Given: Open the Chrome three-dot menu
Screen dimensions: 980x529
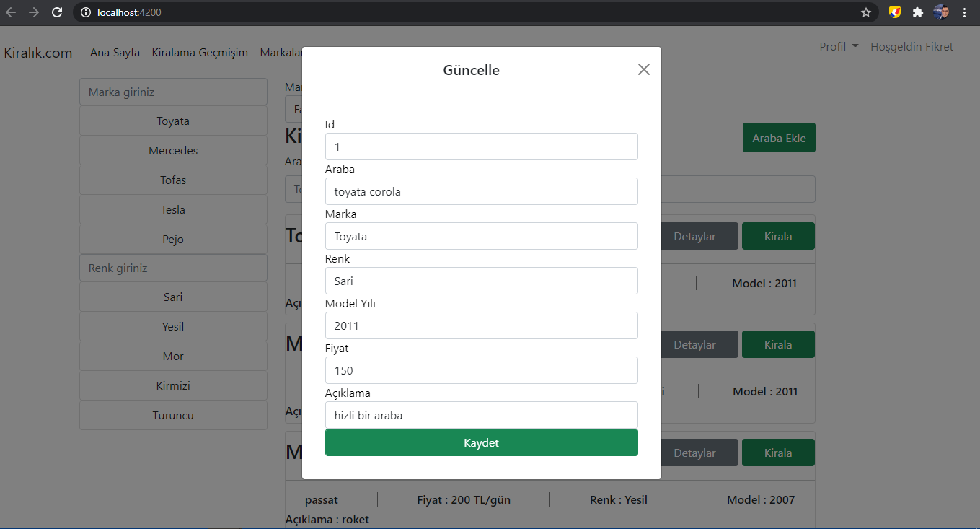Looking at the screenshot, I should [965, 12].
